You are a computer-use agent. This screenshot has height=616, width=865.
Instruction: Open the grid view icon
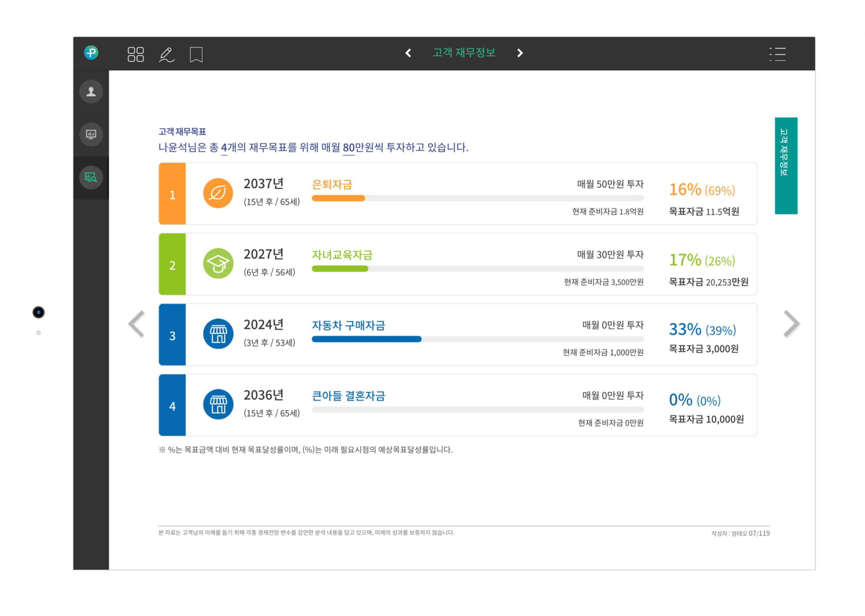tap(135, 54)
